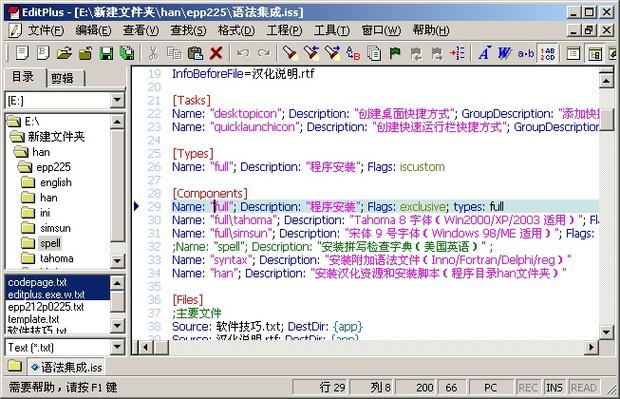
Task: Open the 工程(P) menu
Action: pos(284,30)
